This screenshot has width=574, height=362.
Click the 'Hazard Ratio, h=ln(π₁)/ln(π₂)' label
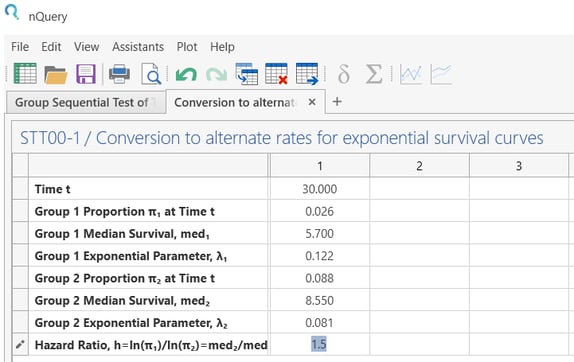click(x=151, y=345)
